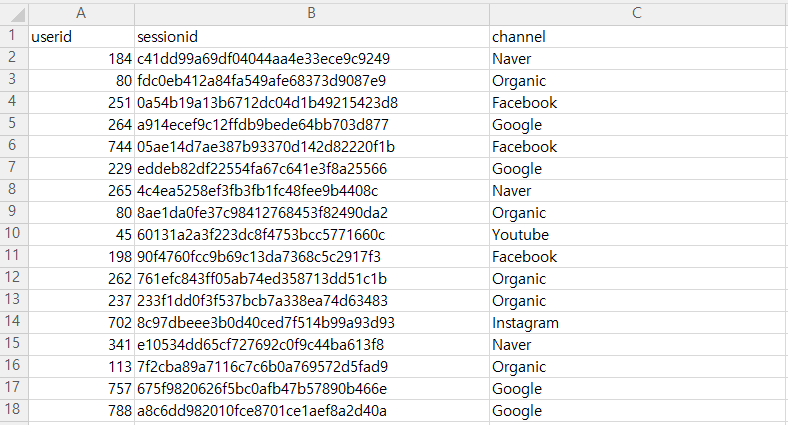Select row 10 header
Viewport: 788px width, 425px height.
point(14,235)
